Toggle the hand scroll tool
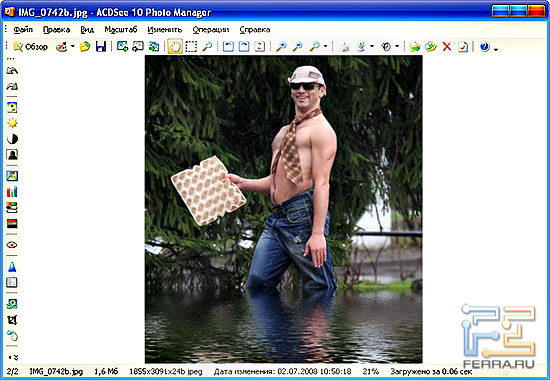Screen dimensions: 550x380 [x=175, y=47]
